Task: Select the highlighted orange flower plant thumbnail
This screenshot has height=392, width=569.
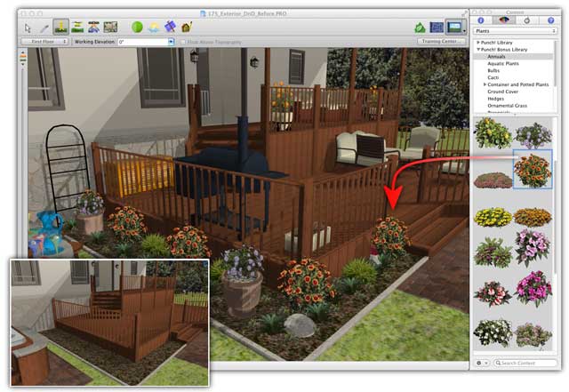Action: pos(533,169)
